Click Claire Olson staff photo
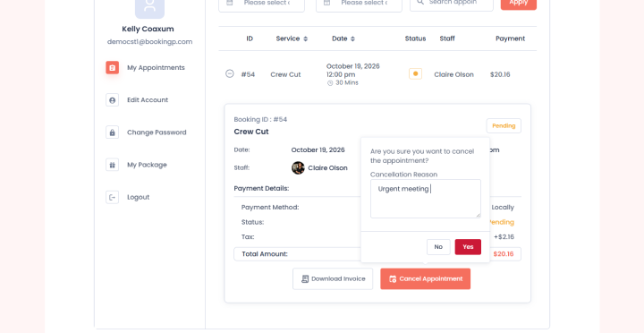 (x=298, y=167)
